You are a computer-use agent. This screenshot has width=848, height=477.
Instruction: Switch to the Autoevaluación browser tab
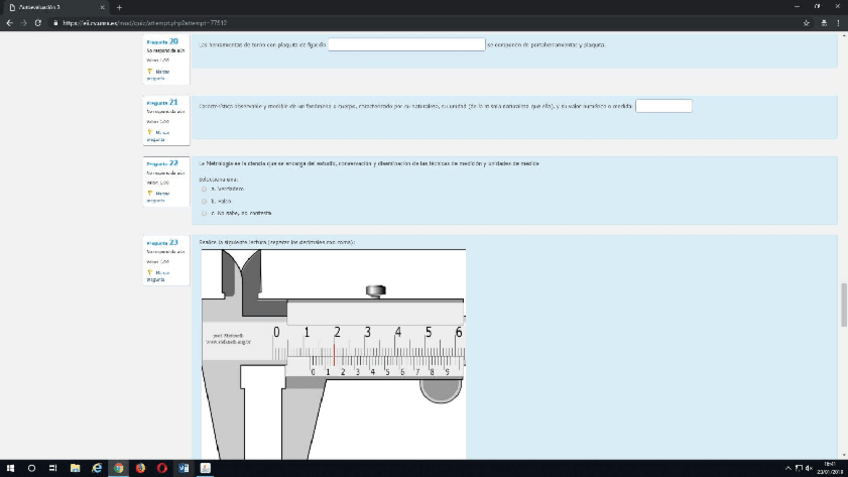[50, 7]
